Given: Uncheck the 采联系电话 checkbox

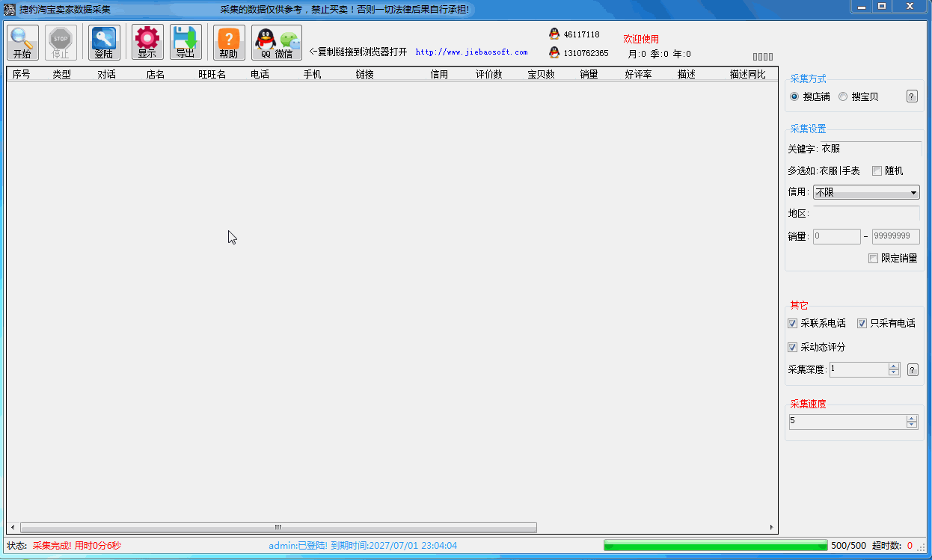Looking at the screenshot, I should click(x=793, y=323).
